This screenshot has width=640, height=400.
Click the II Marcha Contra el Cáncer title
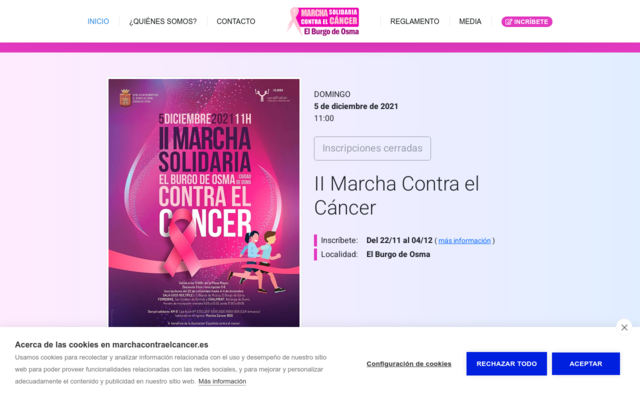396,196
